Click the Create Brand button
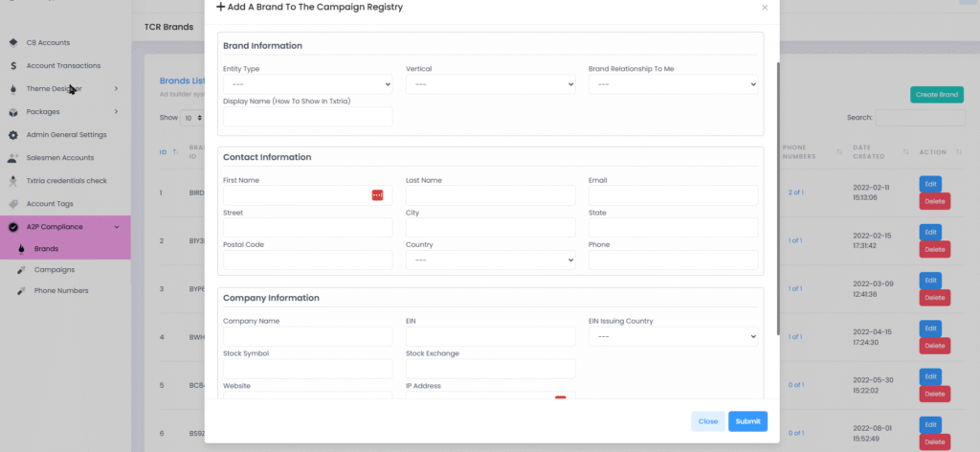980x452 pixels. (x=936, y=95)
